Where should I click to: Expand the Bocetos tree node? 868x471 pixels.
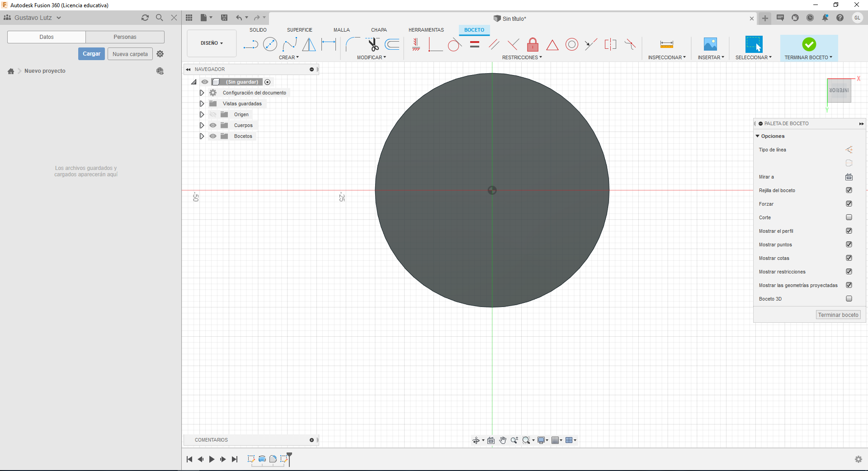pyautogui.click(x=202, y=136)
